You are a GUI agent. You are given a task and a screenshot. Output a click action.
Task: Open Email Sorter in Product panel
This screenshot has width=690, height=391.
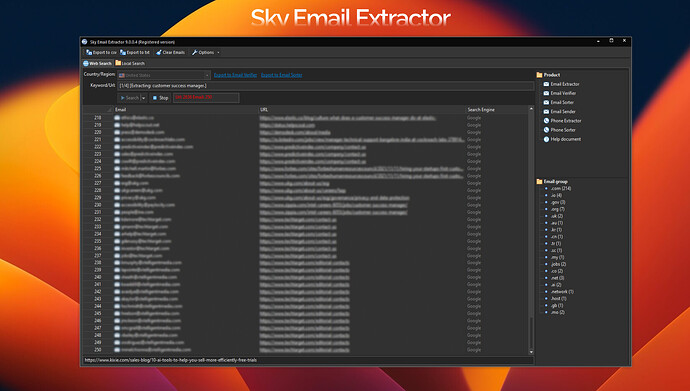tap(558, 102)
